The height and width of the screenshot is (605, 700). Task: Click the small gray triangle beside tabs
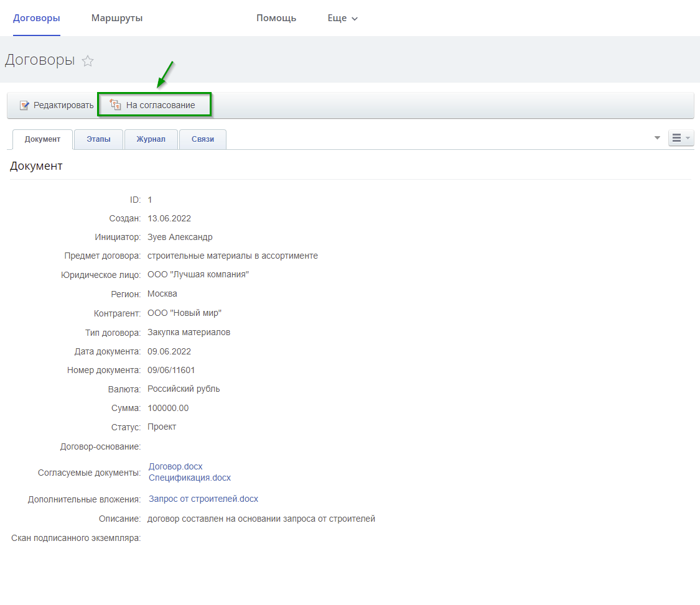point(657,138)
